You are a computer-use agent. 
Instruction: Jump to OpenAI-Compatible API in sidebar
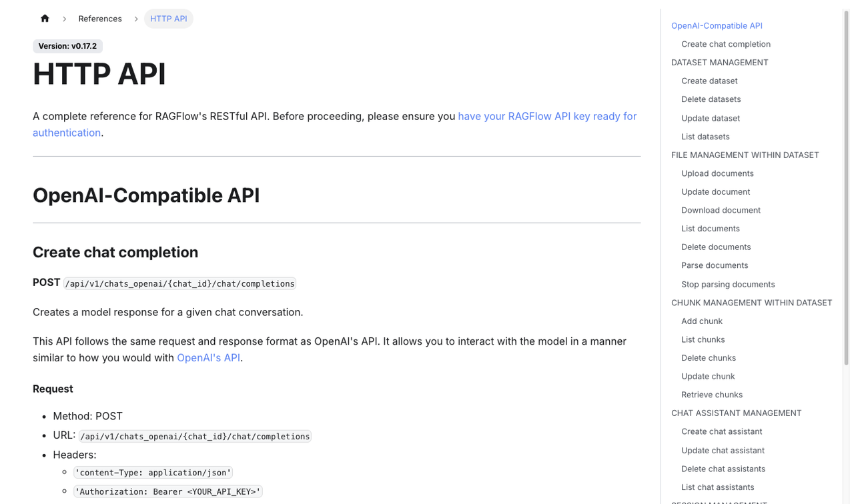pyautogui.click(x=717, y=25)
